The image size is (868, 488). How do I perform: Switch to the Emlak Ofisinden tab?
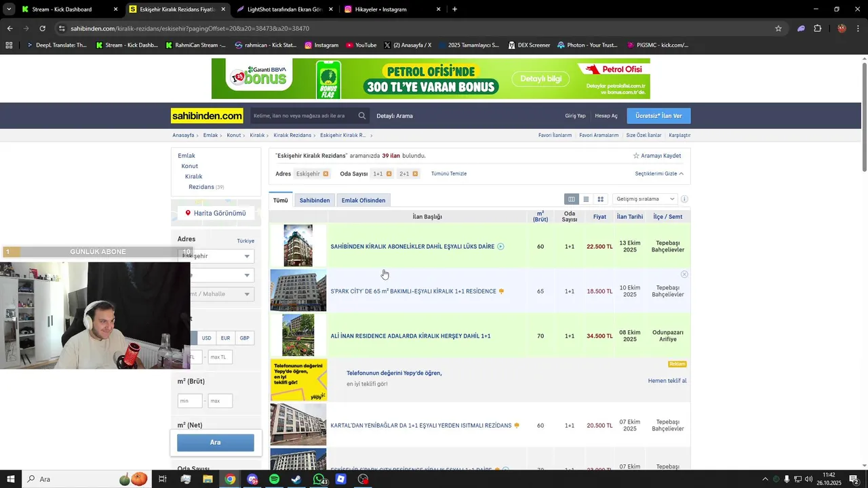(x=363, y=201)
